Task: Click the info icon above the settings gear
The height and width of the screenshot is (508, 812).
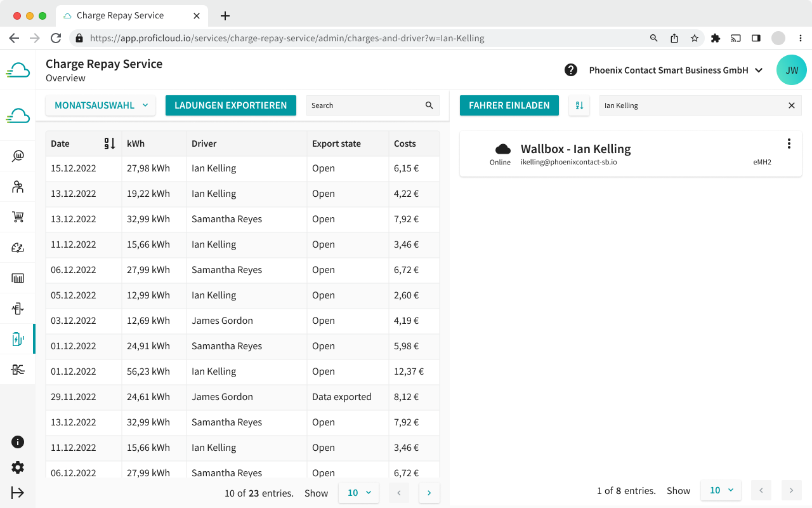Action: [18, 441]
